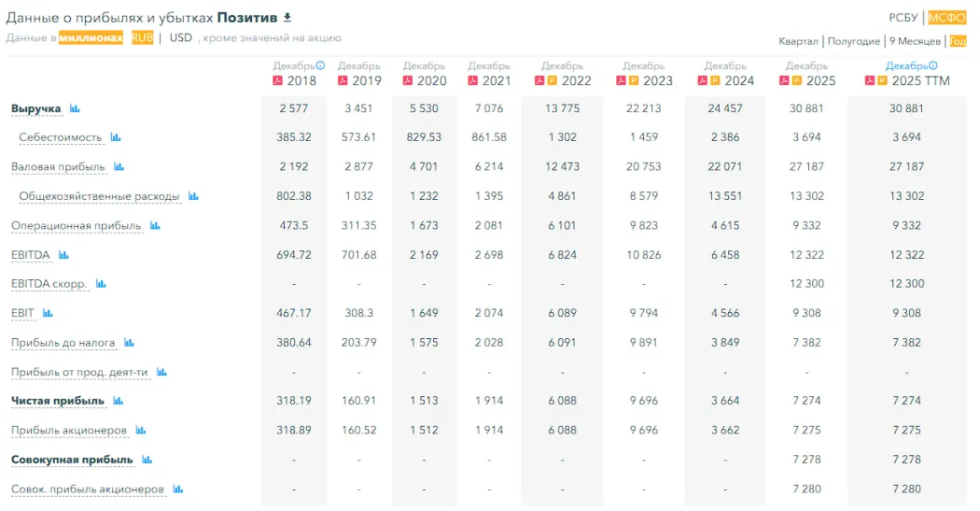Switch to the Квартал period view
980x511 pixels.
pos(799,41)
